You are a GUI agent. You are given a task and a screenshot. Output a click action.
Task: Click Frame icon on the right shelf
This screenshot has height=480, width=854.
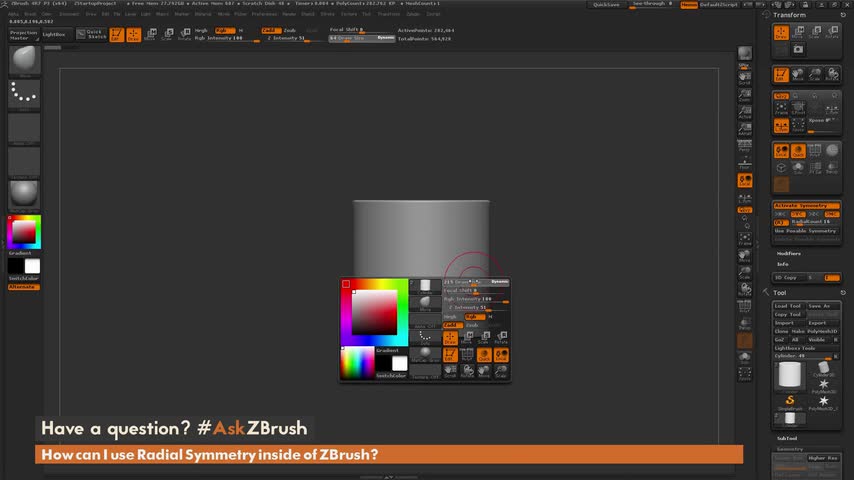[x=745, y=239]
